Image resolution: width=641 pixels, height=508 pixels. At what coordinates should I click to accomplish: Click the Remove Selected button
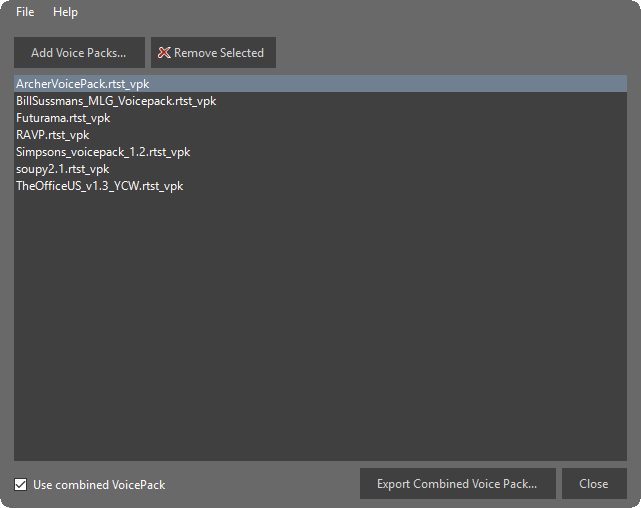point(213,53)
